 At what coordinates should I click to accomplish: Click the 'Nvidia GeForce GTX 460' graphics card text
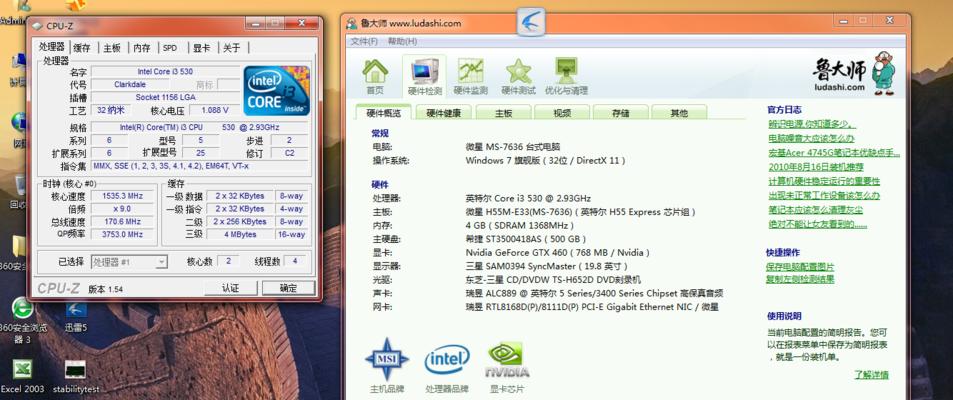[x=557, y=252]
